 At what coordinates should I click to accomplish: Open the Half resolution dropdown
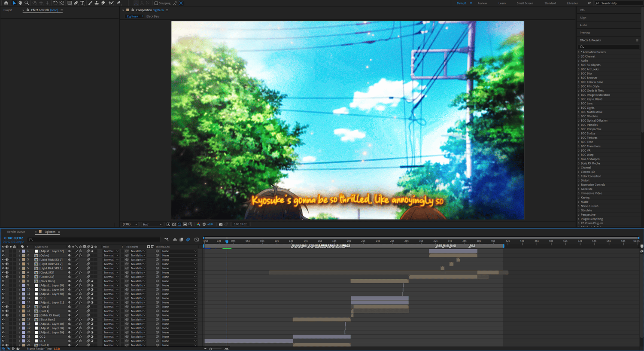pyautogui.click(x=152, y=224)
